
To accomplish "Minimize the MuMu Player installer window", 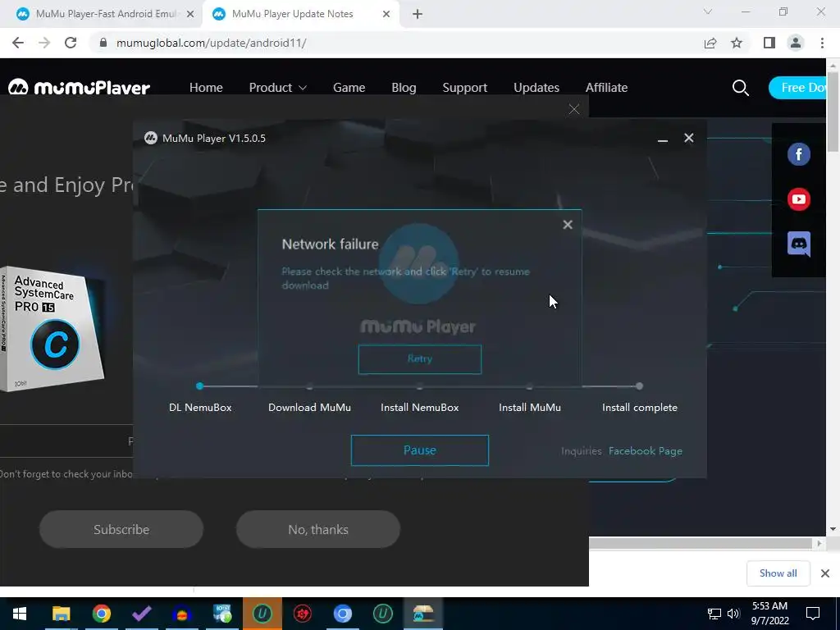I will [663, 139].
